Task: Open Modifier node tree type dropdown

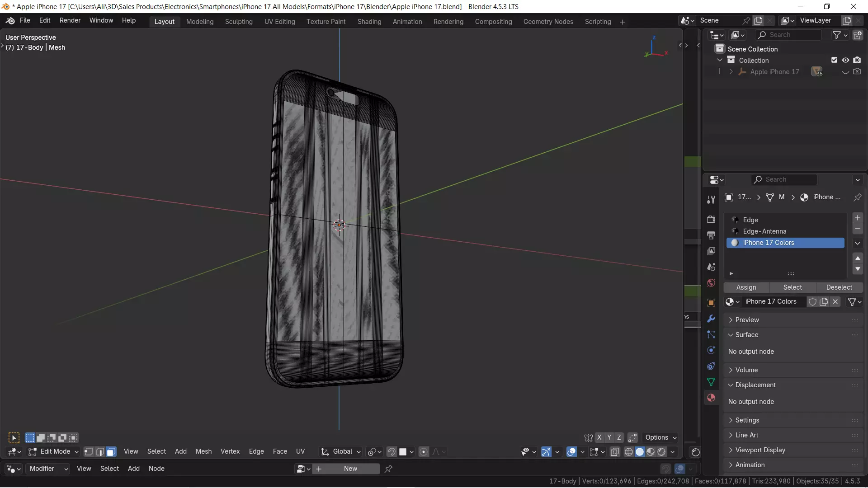Action: pyautogui.click(x=48, y=469)
